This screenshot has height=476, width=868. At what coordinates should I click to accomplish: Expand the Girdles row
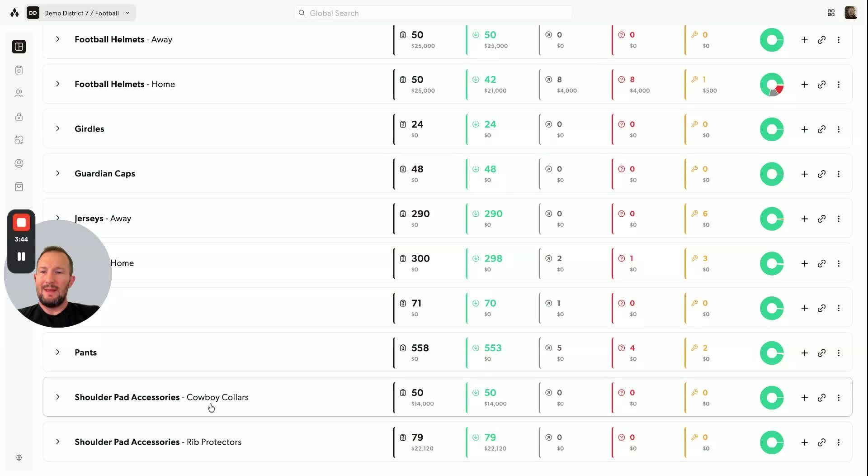58,129
